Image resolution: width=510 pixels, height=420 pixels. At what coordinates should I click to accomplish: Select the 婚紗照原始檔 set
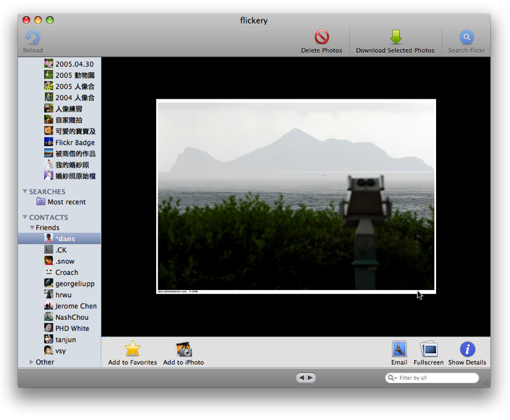(x=59, y=176)
